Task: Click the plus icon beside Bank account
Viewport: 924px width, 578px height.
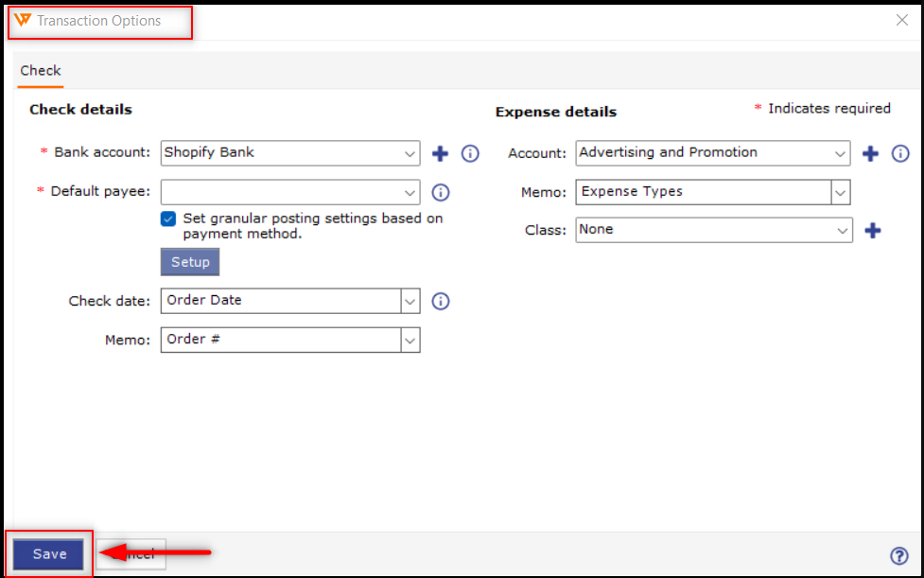Action: pos(440,153)
